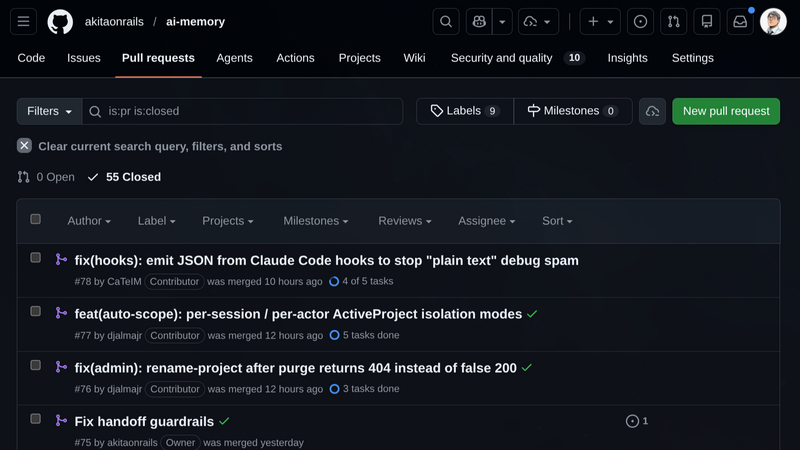The image size is (800, 450).
Task: Open author CaTeIM on PR #78
Action: pos(124,282)
